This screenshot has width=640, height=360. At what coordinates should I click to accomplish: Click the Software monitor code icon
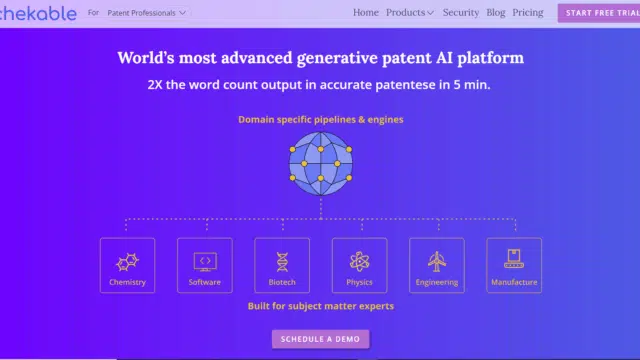pos(205,262)
